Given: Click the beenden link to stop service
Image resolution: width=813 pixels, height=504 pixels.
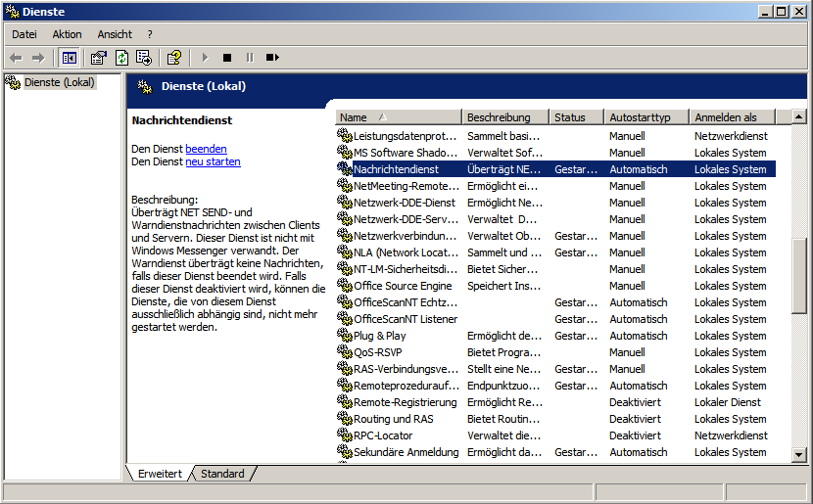Looking at the screenshot, I should pyautogui.click(x=206, y=149).
